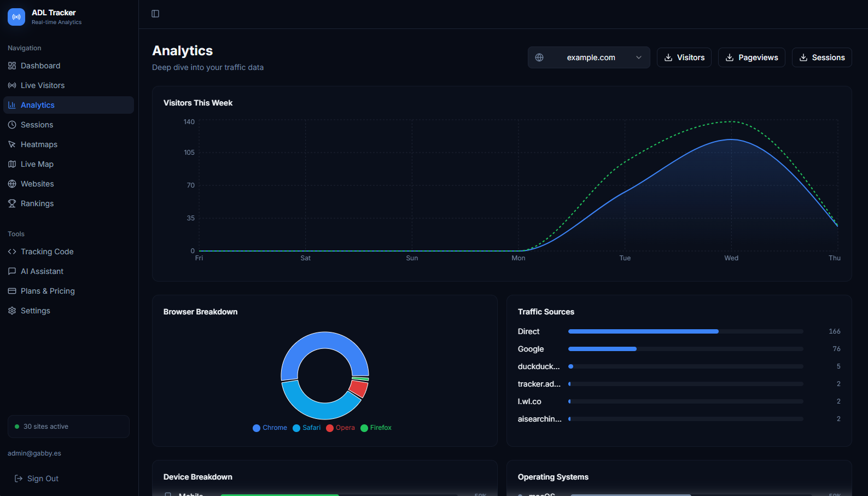Click the Traffic Sources heading

point(546,312)
